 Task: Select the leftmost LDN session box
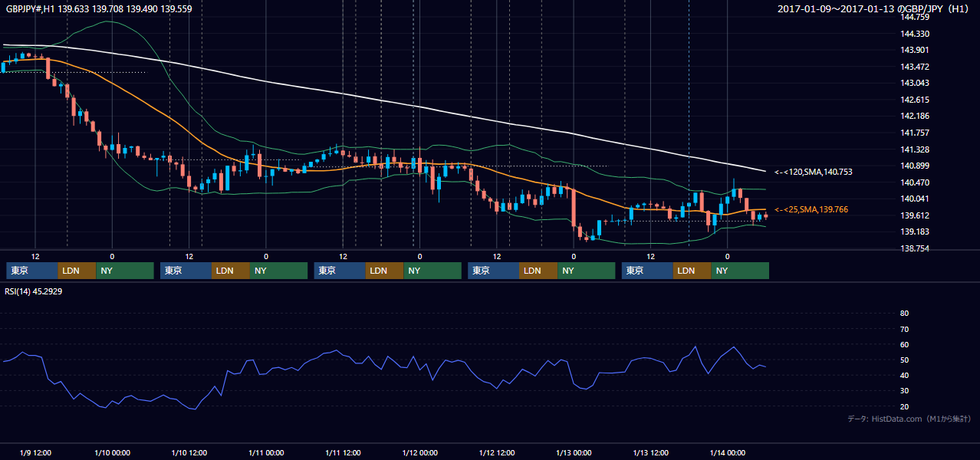77,271
